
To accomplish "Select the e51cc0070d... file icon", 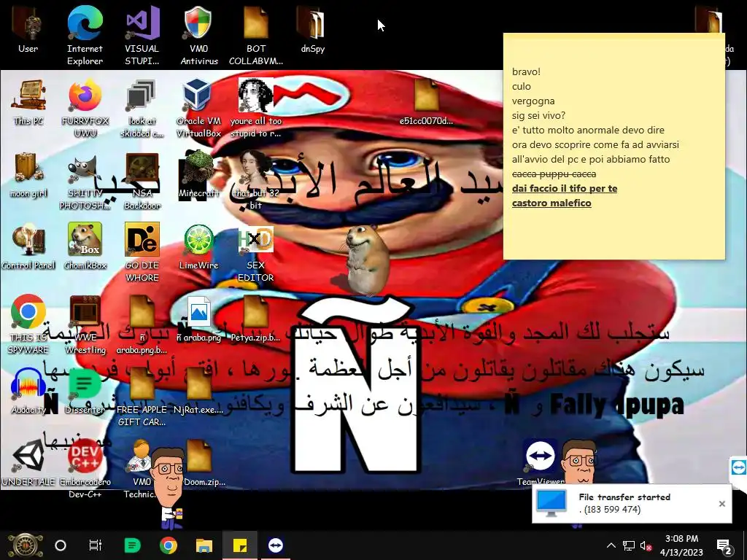I will (426, 96).
